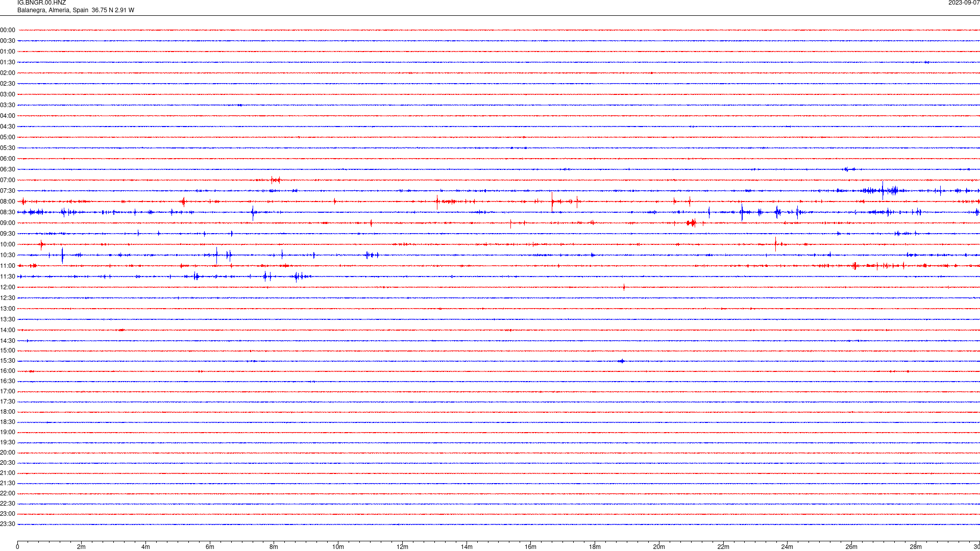The image size is (980, 551).
Task: Click the 26m tick on the time axis
Action: click(x=851, y=547)
